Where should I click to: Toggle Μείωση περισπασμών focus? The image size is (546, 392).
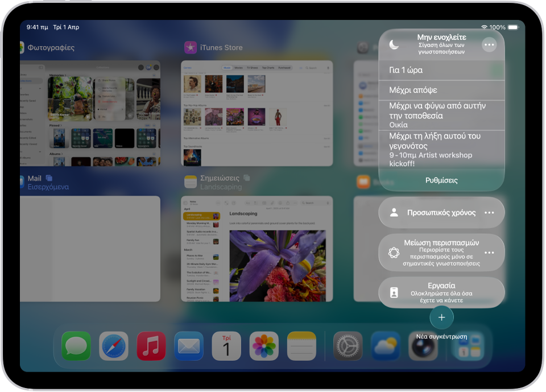pos(441,253)
